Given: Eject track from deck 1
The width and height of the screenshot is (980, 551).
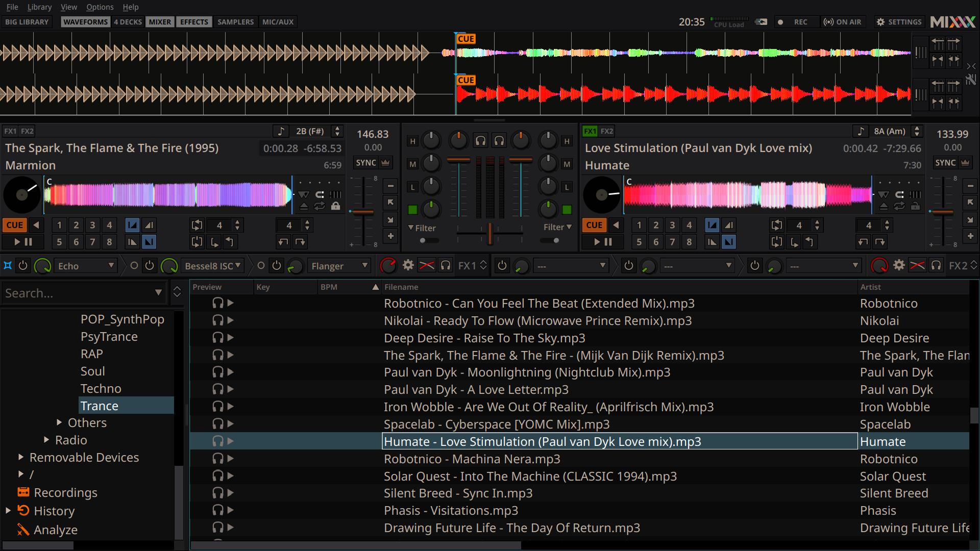Looking at the screenshot, I should (x=304, y=206).
